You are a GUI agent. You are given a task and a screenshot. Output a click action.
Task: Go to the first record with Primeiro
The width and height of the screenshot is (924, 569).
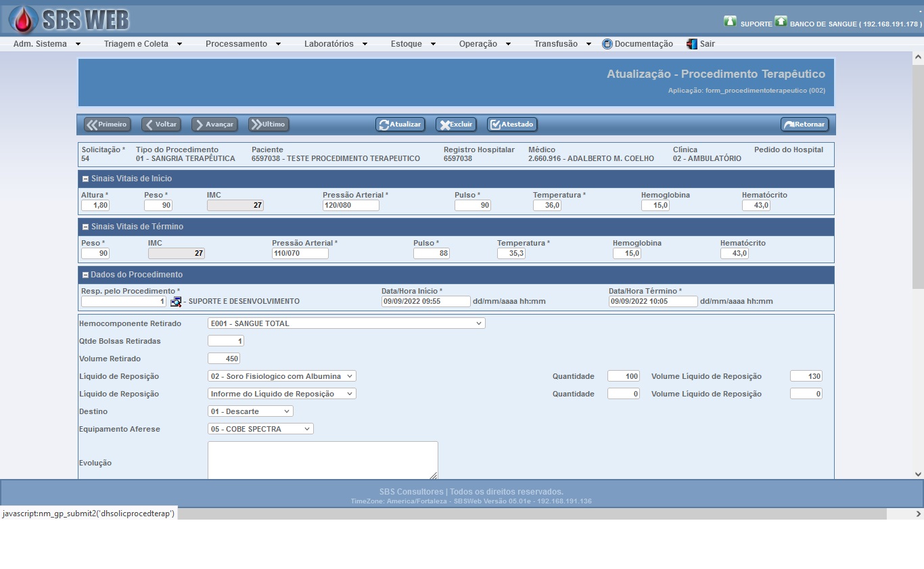point(107,124)
